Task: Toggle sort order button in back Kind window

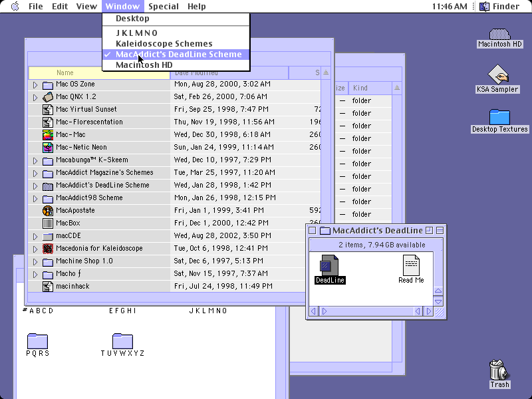Action: coord(396,88)
